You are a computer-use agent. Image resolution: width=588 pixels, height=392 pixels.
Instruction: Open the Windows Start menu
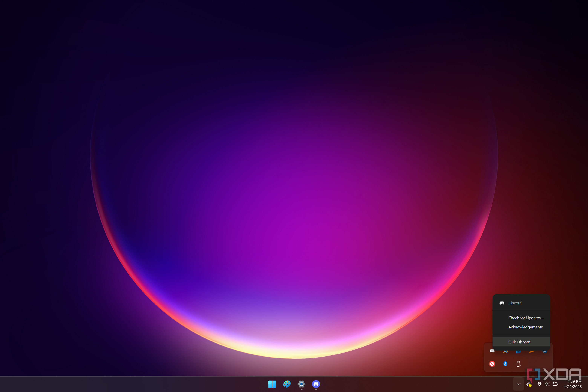point(272,384)
